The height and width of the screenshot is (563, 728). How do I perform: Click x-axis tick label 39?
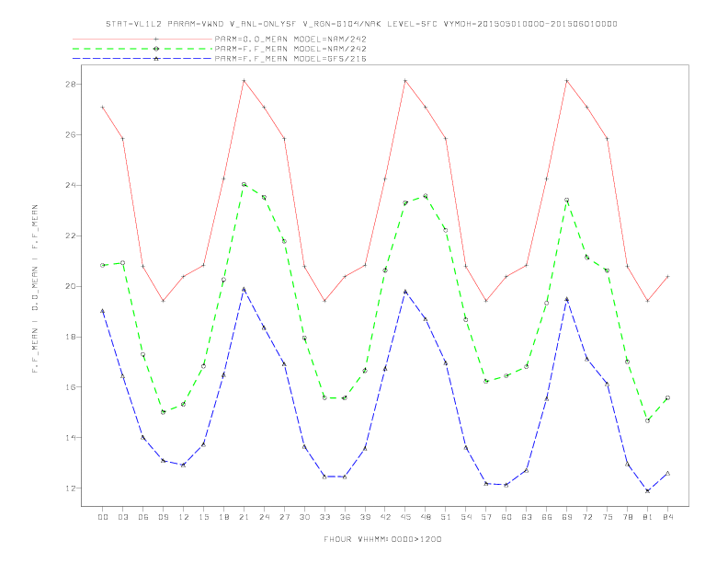tap(365, 517)
